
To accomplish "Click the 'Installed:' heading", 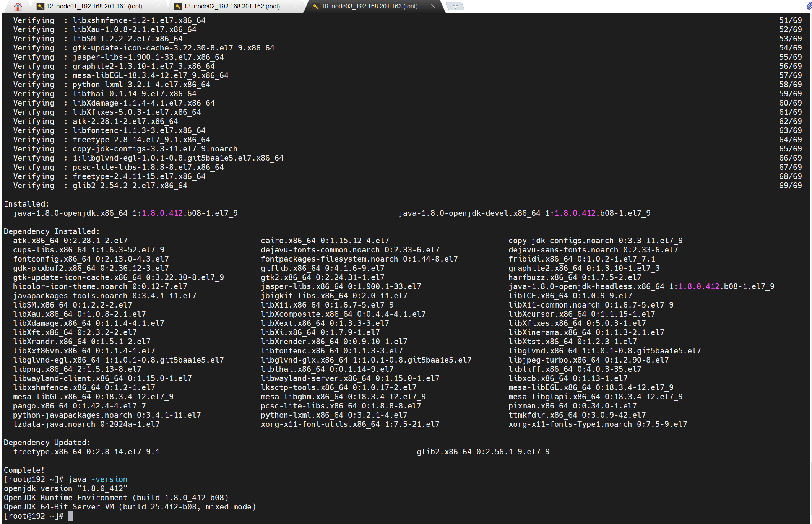I will (x=26, y=204).
